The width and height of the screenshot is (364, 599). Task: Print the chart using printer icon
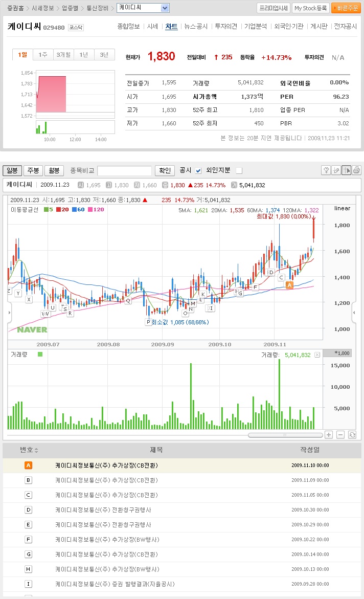[356, 170]
